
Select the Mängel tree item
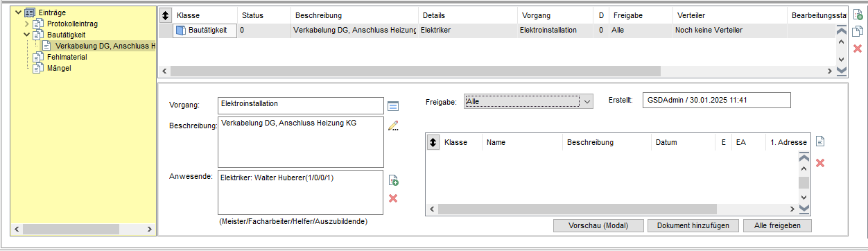(59, 68)
